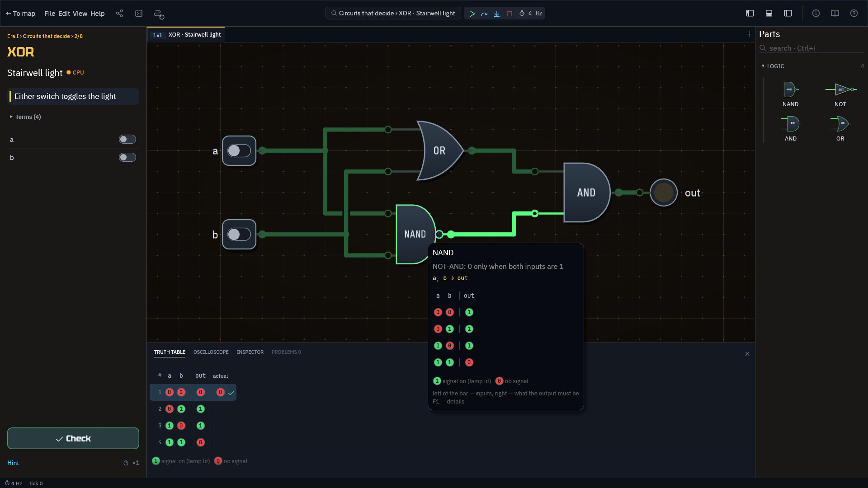This screenshot has height=488, width=868.
Task: Toggle input b switch in left panel
Action: point(127,157)
